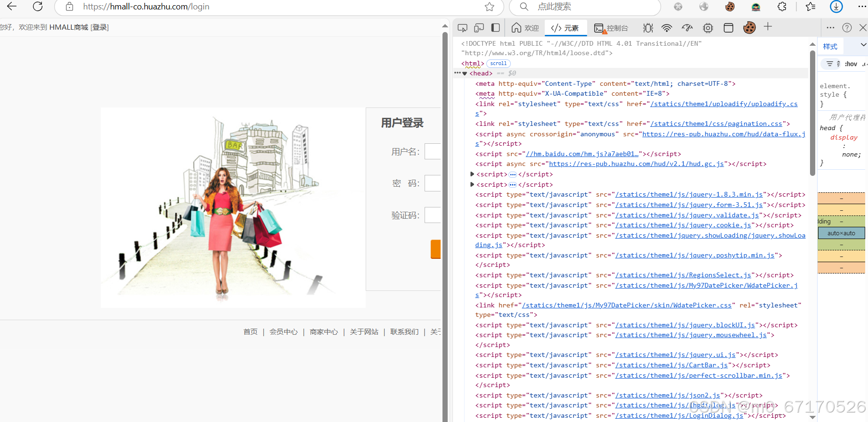
Task: Open the uploadify.css stylesheet link
Action: (x=724, y=104)
